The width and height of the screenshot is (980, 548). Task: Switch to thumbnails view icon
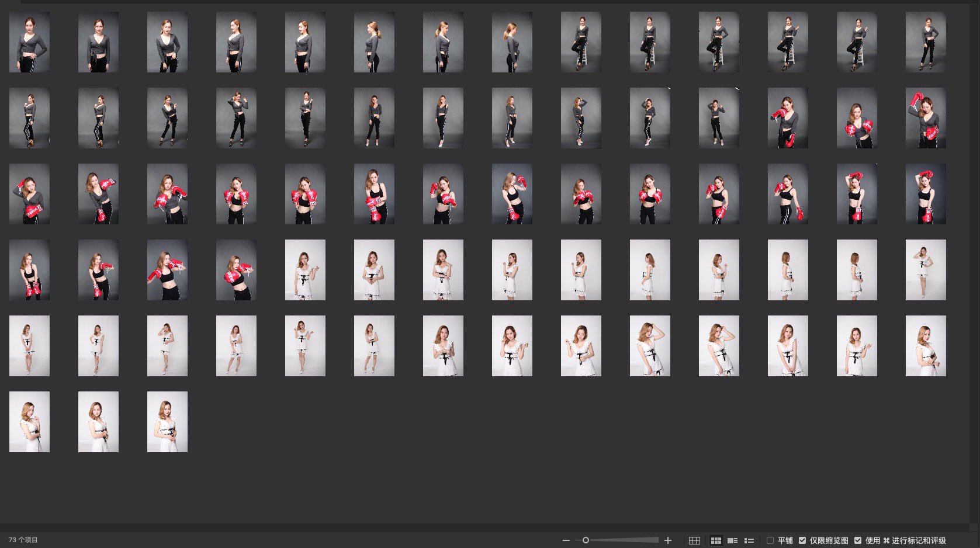point(716,540)
